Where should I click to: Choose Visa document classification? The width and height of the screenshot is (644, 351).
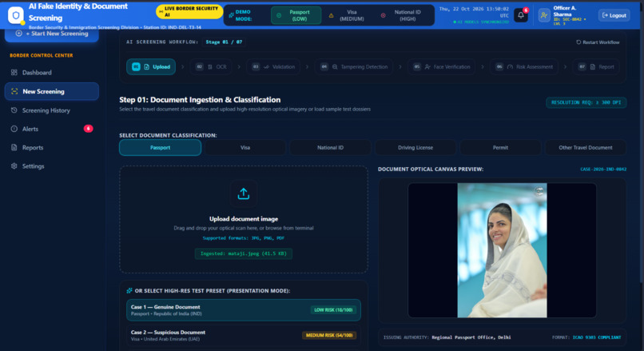(x=245, y=148)
